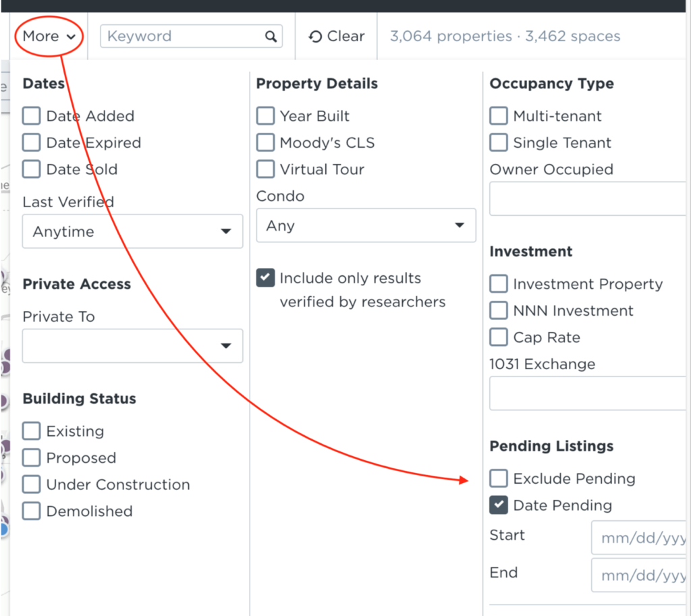Uncheck the Date Pending checkbox
691x616 pixels.
pyautogui.click(x=499, y=505)
